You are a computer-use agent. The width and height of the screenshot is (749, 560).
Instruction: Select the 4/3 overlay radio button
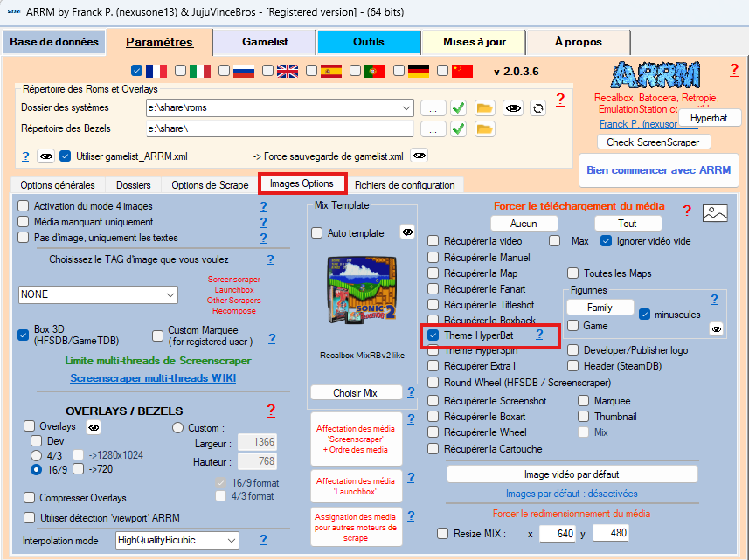(x=37, y=455)
